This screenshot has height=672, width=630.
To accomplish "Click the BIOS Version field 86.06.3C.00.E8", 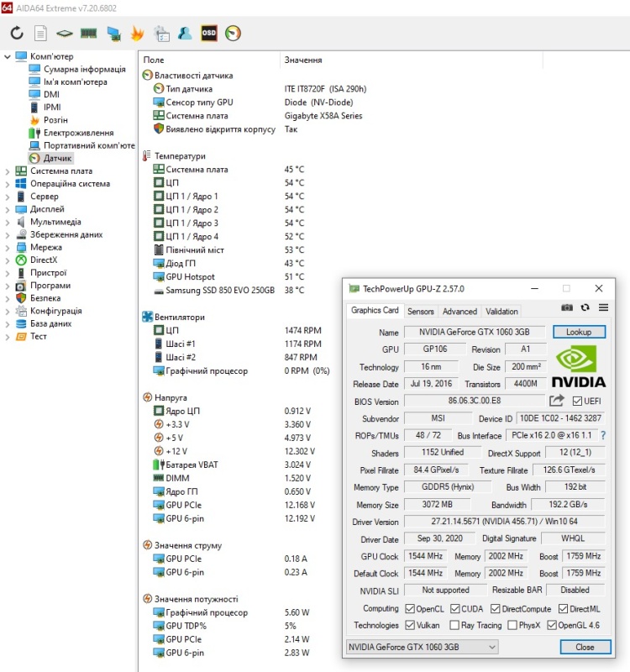I will [475, 401].
